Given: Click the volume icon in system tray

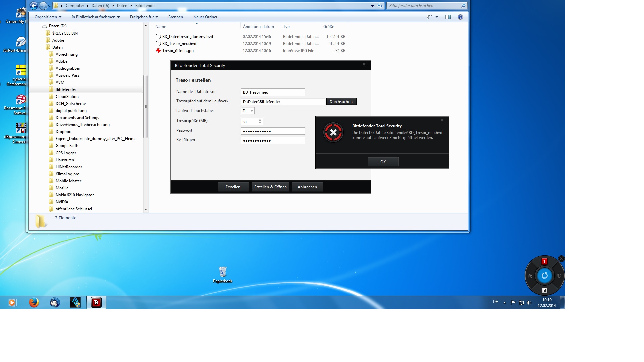Looking at the screenshot, I should 529,303.
